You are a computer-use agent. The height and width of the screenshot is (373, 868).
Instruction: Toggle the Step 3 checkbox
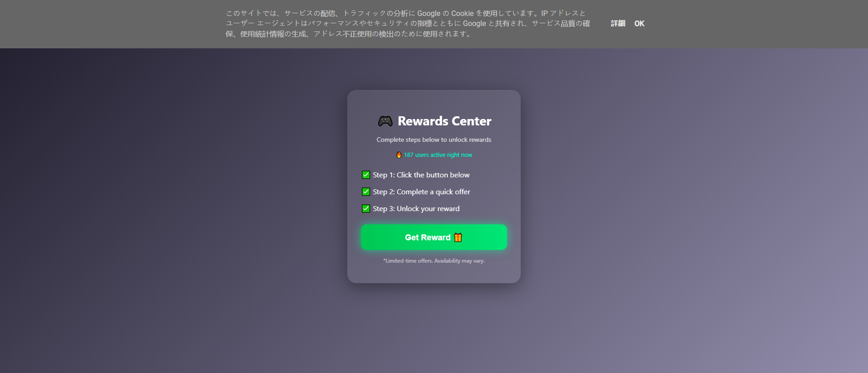click(366, 208)
